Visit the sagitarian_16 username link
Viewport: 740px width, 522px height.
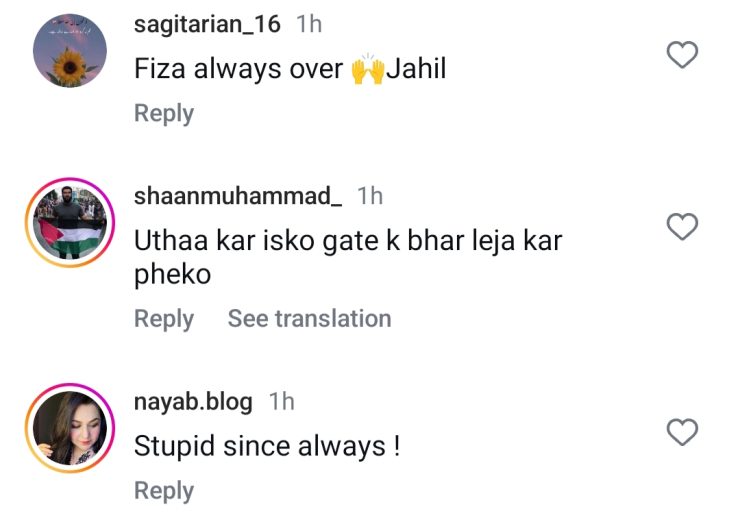tap(209, 25)
